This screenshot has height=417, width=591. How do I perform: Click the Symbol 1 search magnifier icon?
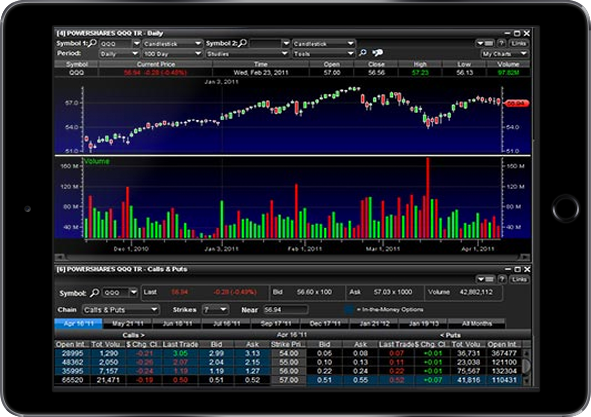[92, 43]
